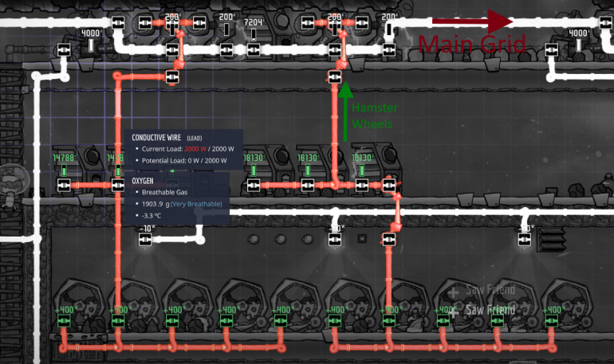614x364 pixels.
Task: Click the connector below the rightmost 4000 label
Action: click(551, 50)
